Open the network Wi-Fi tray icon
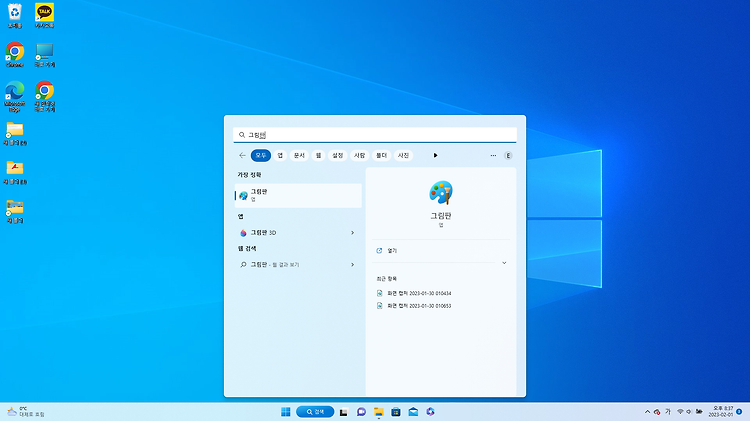The width and height of the screenshot is (750, 421). tap(680, 411)
